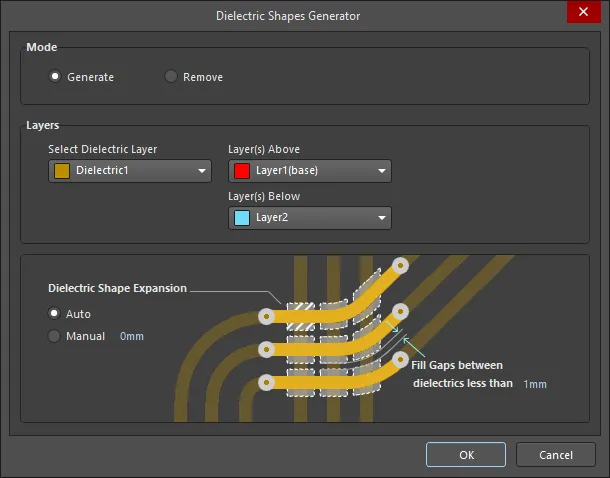Select the Generate mode radio button
610x478 pixels.
[56, 77]
